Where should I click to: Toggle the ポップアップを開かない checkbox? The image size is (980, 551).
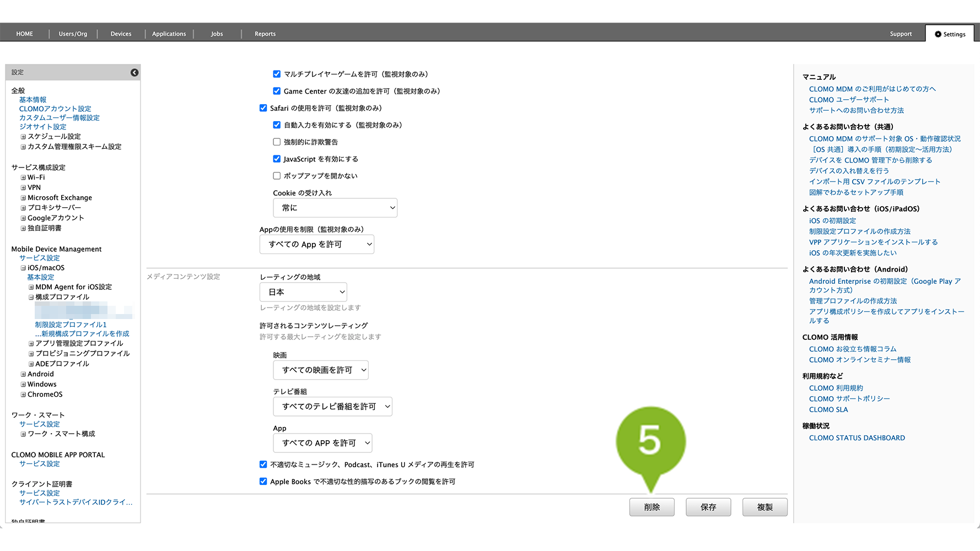point(277,176)
